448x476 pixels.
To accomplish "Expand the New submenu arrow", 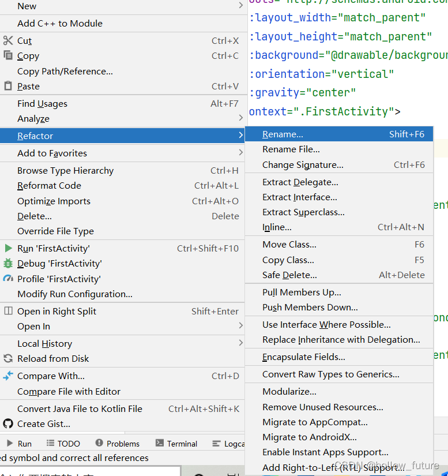I will pyautogui.click(x=240, y=5).
